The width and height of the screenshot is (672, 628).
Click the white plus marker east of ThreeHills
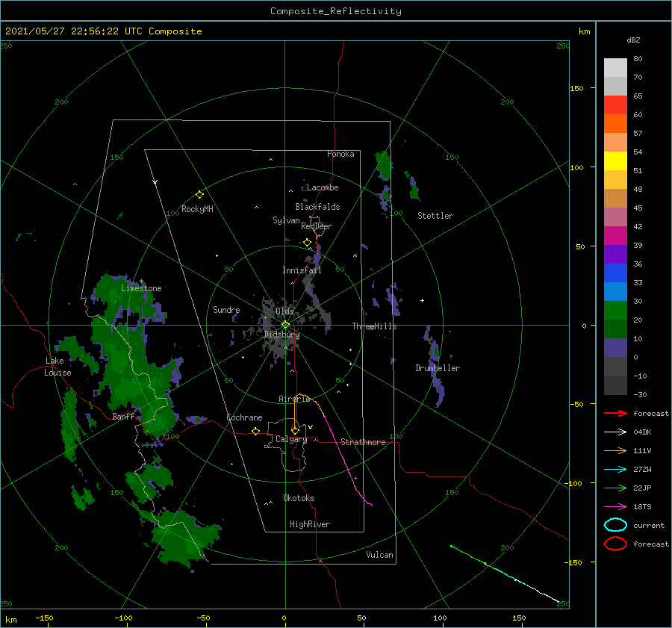[x=422, y=300]
